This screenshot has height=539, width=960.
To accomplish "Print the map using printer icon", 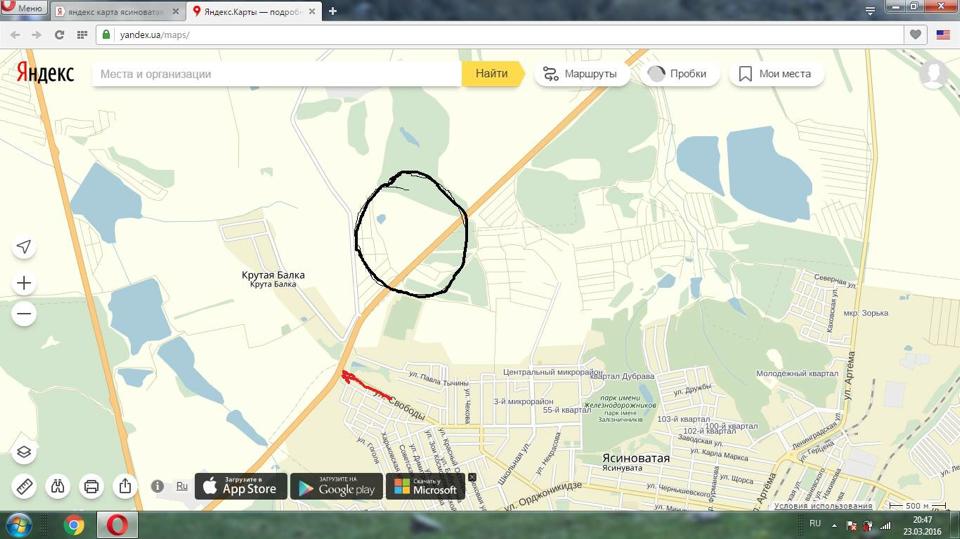I will pyautogui.click(x=91, y=487).
